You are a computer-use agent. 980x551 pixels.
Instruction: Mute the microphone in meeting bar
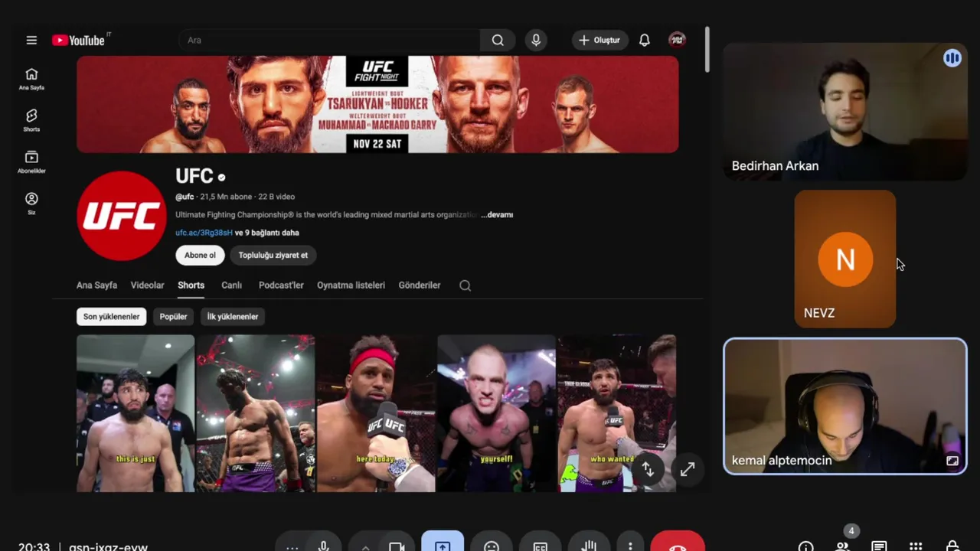pos(324,543)
